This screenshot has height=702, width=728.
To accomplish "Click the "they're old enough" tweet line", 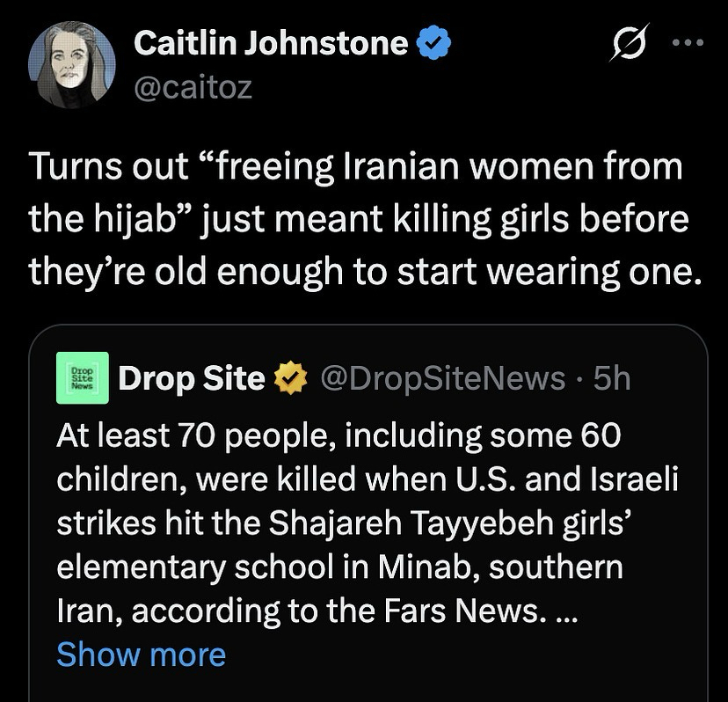I will pyautogui.click(x=365, y=270).
